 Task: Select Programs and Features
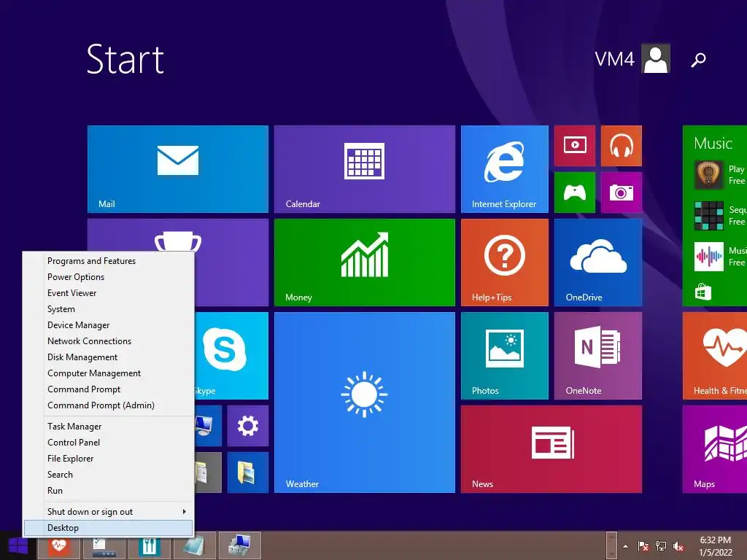pos(109,261)
